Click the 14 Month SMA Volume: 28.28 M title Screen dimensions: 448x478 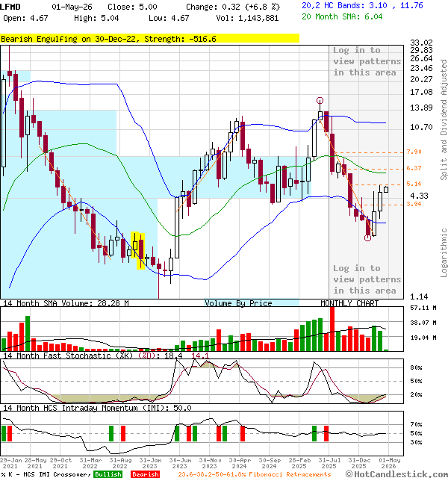(x=66, y=303)
